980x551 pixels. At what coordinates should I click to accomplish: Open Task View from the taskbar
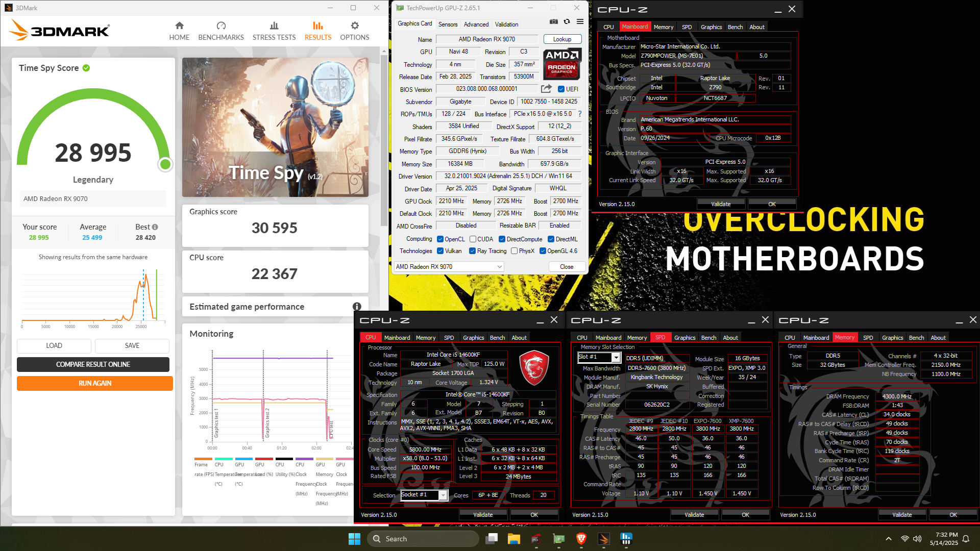point(492,539)
